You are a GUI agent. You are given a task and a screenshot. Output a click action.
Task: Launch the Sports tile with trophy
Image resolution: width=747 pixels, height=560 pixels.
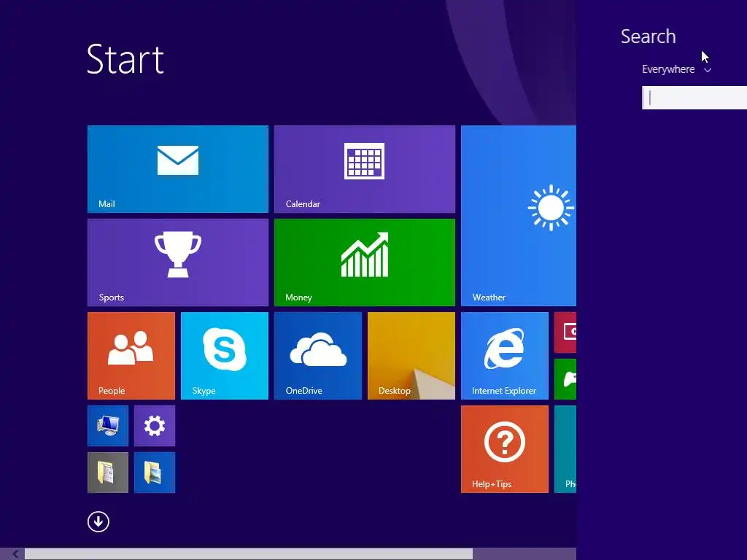coord(178,262)
